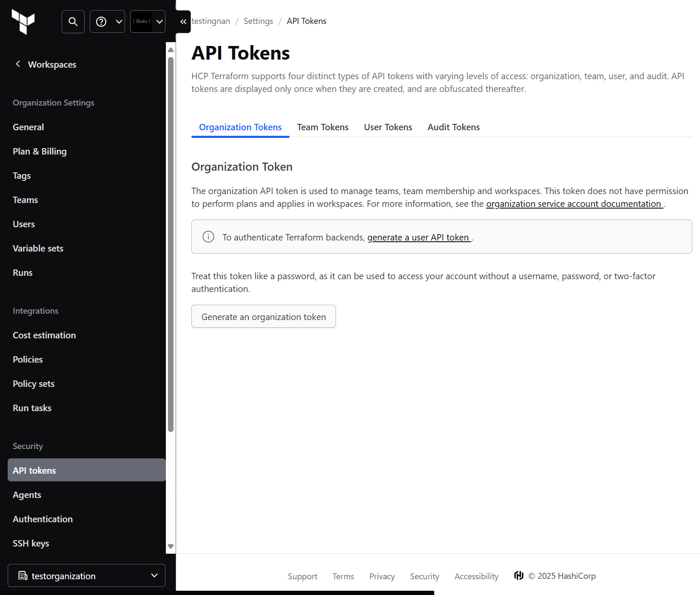Click the API Tokens page heading
This screenshot has width=700, height=595.
click(x=241, y=53)
